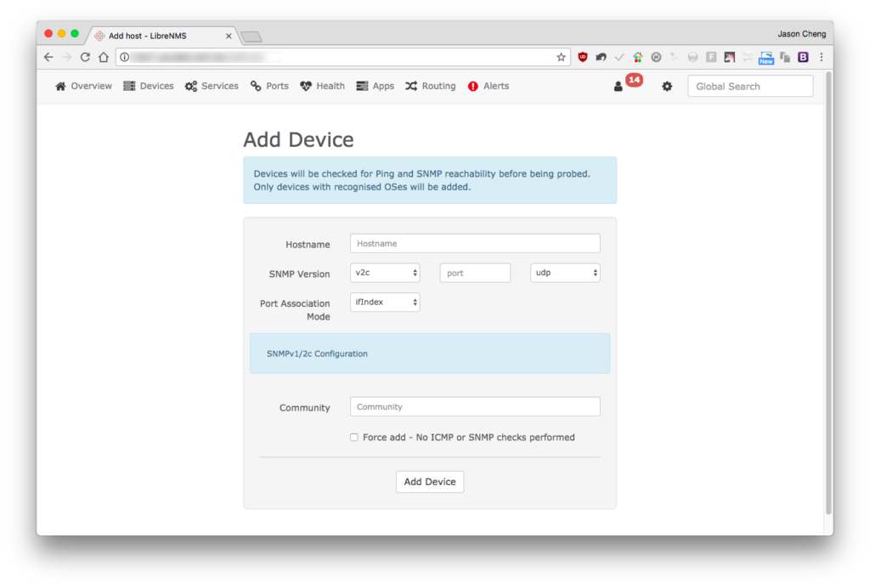Open the settings gear in LibreNMS navbar
This screenshot has height=588, width=870.
pos(667,87)
